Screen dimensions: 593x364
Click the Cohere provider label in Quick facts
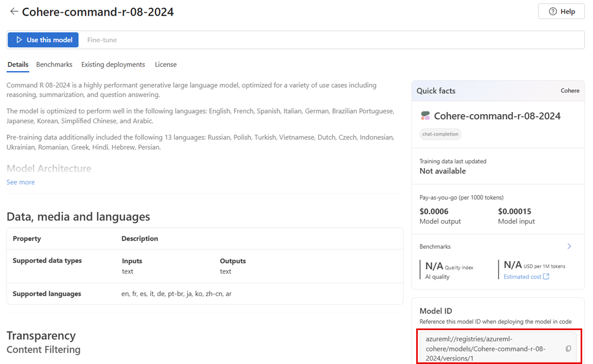[x=570, y=90]
